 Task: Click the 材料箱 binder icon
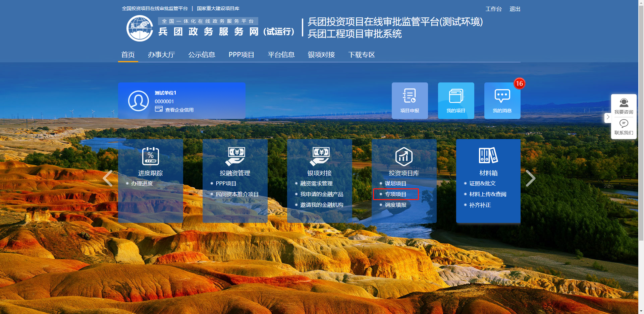point(488,156)
